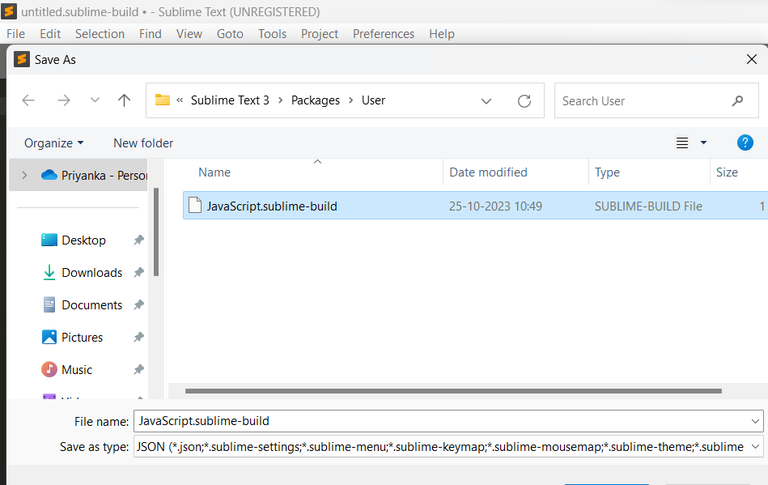Open the Selection menu in Sublime Text
The width and height of the screenshot is (768, 485).
point(100,34)
